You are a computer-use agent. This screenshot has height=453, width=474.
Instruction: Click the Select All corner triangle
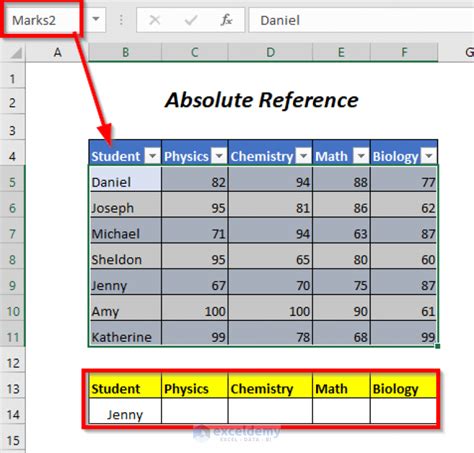(16, 53)
